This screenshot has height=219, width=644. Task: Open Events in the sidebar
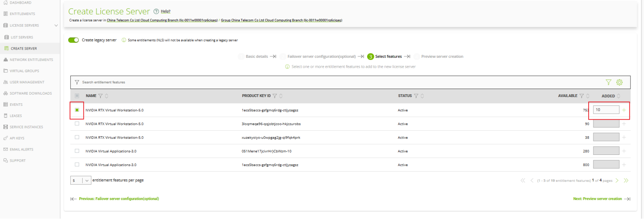point(16,105)
